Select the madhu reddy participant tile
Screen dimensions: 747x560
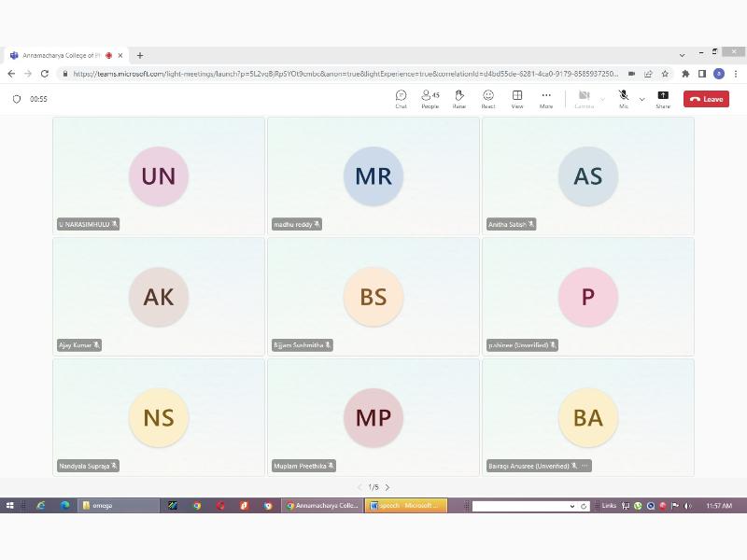373,175
